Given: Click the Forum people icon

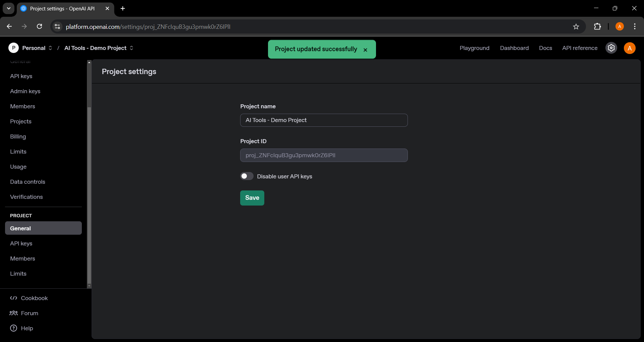Looking at the screenshot, I should tap(13, 313).
